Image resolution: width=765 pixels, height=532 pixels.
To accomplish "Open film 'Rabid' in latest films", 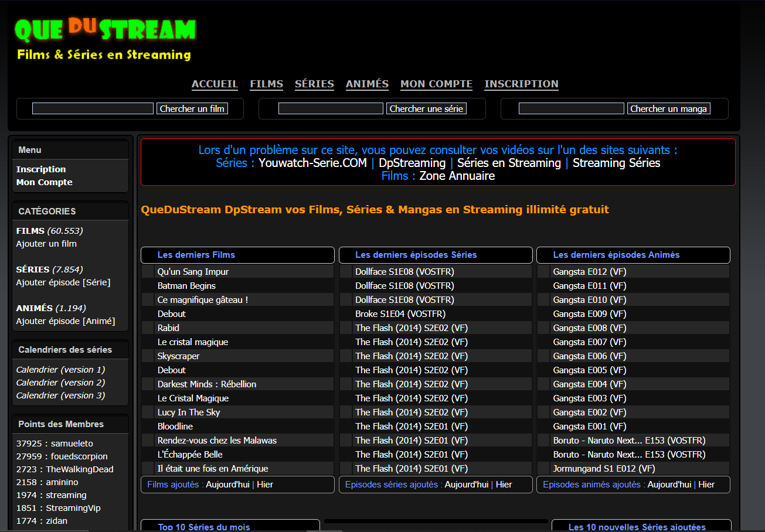I will point(168,328).
